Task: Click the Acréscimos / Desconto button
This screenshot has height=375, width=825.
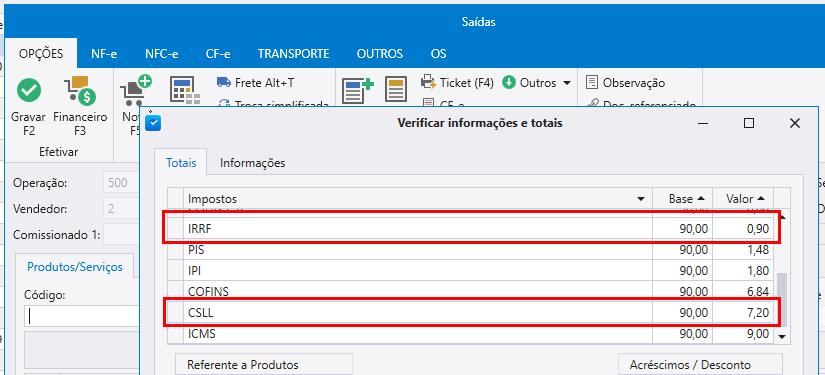Action: click(x=700, y=364)
